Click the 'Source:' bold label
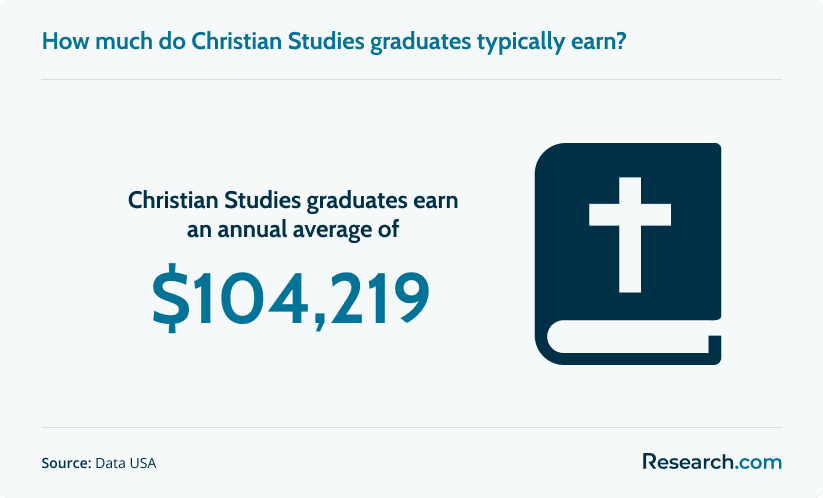Image resolution: width=823 pixels, height=498 pixels. 67,463
